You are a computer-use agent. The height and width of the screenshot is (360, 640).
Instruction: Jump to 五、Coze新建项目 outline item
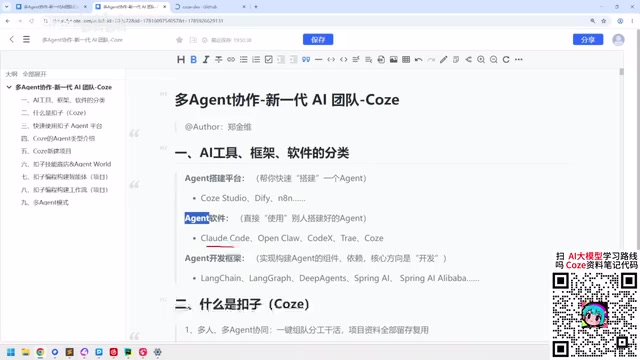tap(46, 151)
